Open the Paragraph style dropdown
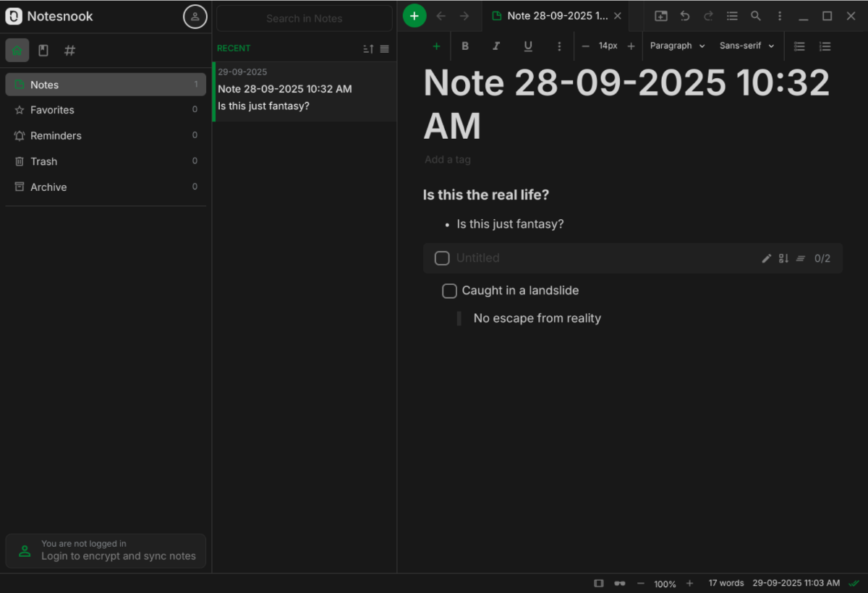This screenshot has width=868, height=593. 677,46
